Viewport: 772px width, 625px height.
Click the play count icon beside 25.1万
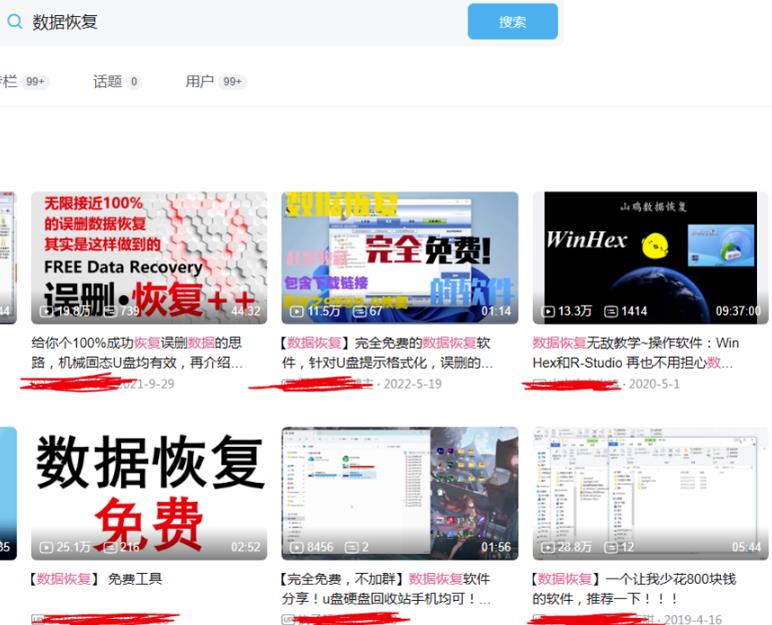click(47, 547)
